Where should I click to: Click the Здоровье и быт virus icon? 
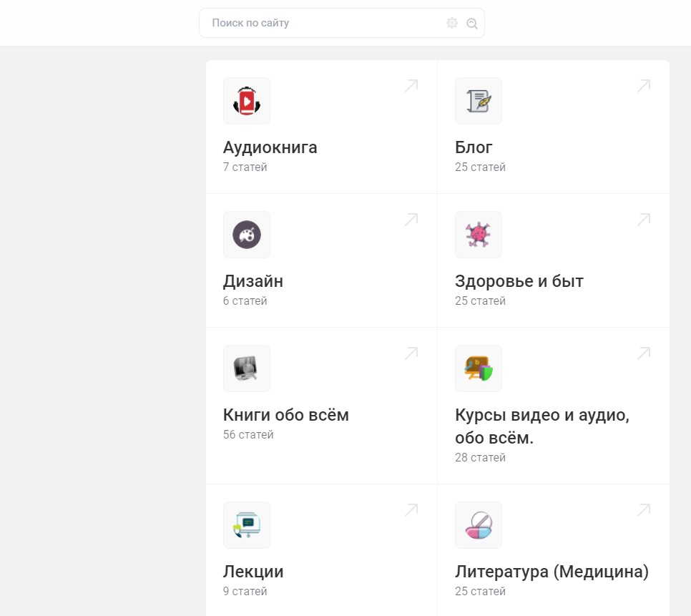(x=478, y=235)
